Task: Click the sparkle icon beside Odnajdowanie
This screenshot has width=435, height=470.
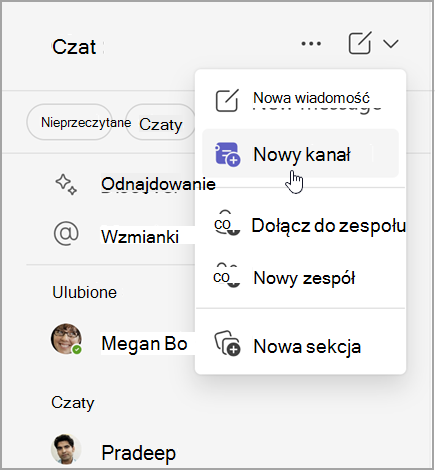Action: point(66,184)
